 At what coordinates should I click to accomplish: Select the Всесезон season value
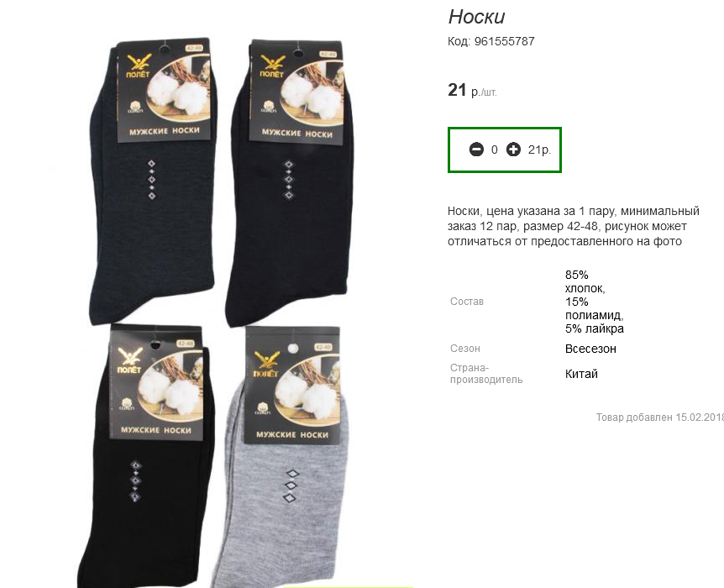590,349
